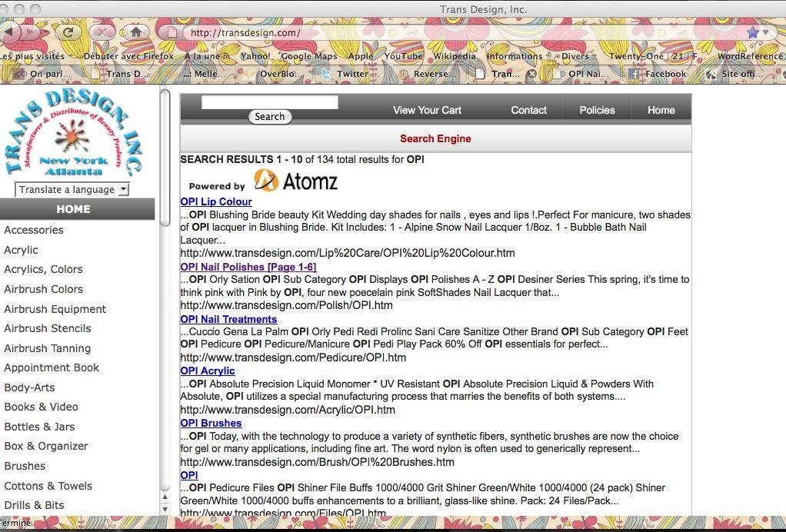Open the 'OPI' pedicure files result
The width and height of the screenshot is (786, 532).
(x=189, y=475)
